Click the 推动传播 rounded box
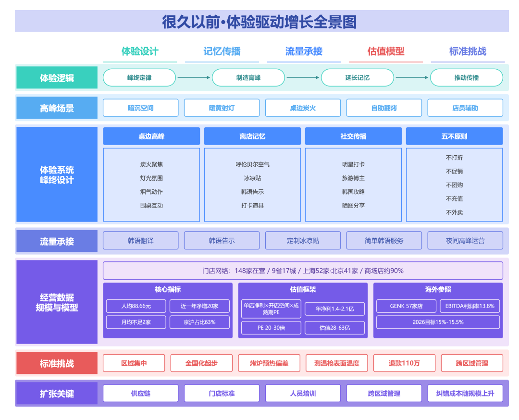Viewport: 519px width, 420px height. (466, 78)
